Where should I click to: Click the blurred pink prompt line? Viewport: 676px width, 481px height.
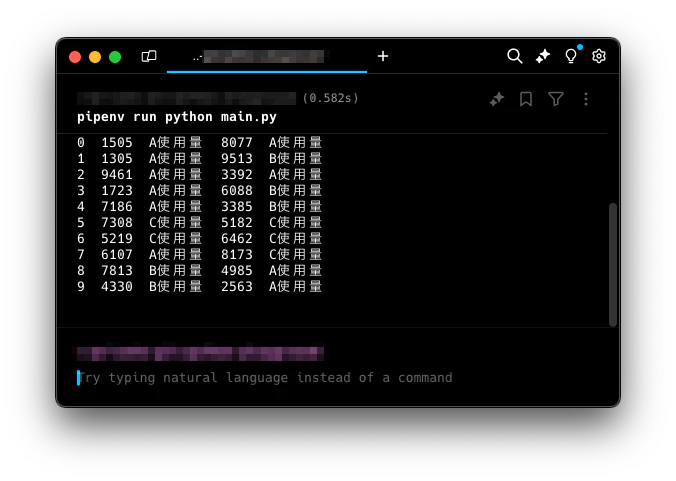(200, 353)
